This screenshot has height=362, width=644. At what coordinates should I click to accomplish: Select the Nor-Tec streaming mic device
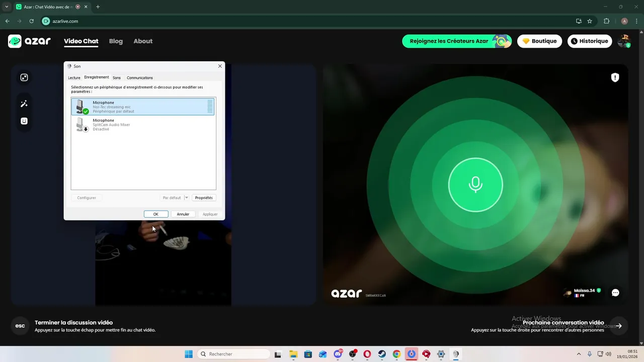(143, 107)
